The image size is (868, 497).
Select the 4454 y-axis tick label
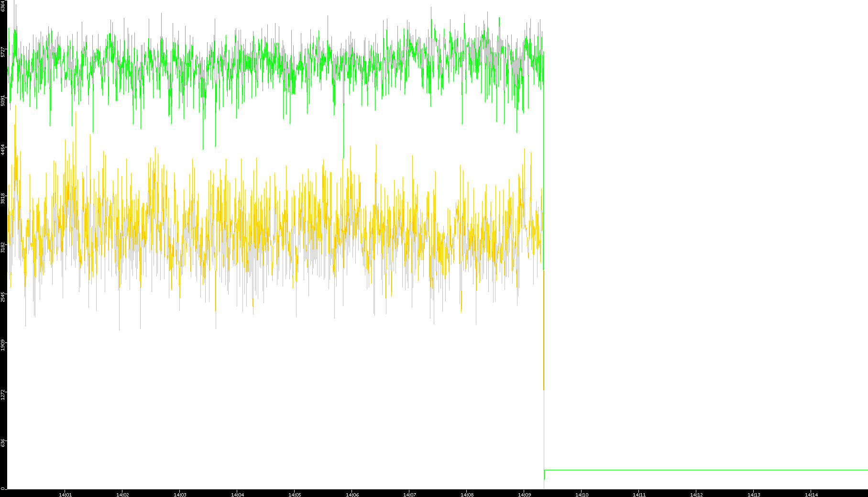3,149
